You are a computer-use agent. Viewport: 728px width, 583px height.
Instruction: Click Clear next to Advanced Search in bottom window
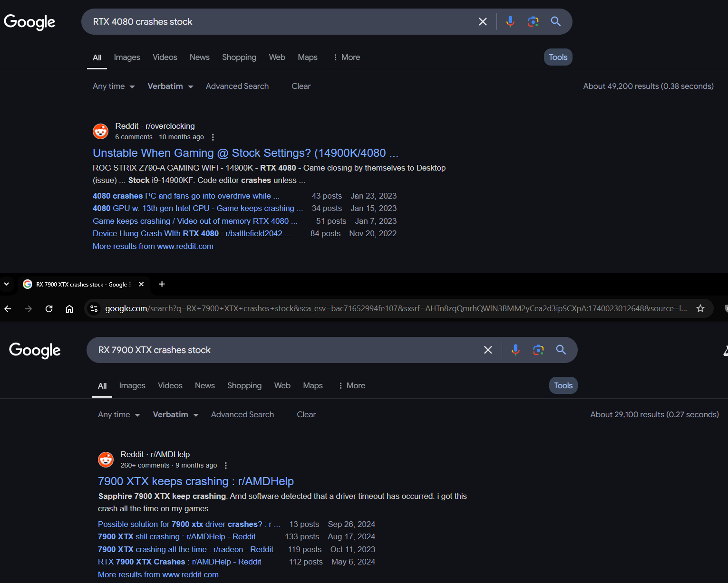[306, 414]
